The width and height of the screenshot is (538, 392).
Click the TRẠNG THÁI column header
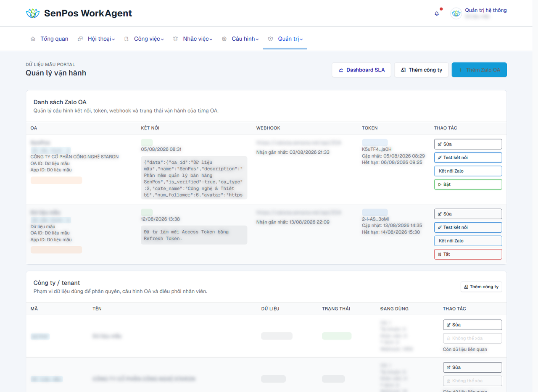click(336, 308)
